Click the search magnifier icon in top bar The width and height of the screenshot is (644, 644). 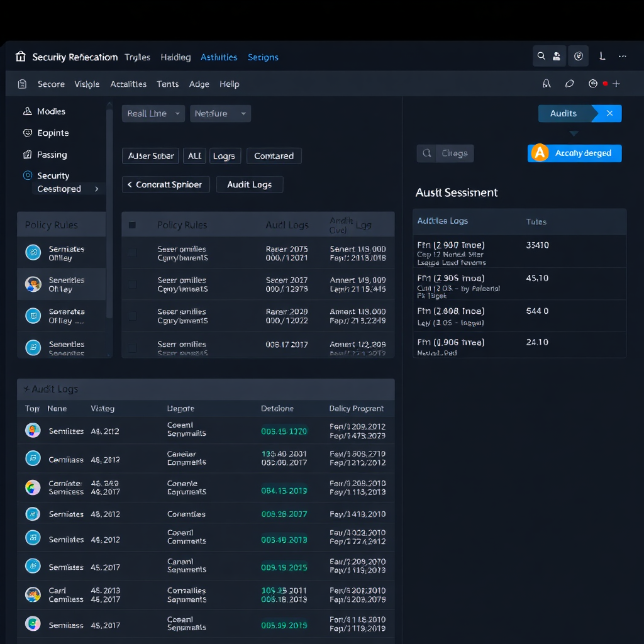pos(541,56)
